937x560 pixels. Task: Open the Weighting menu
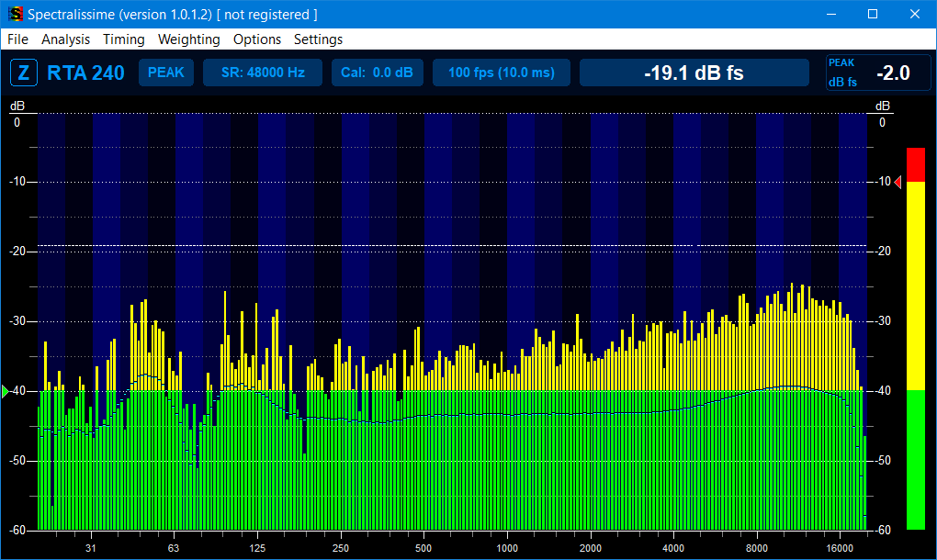189,39
